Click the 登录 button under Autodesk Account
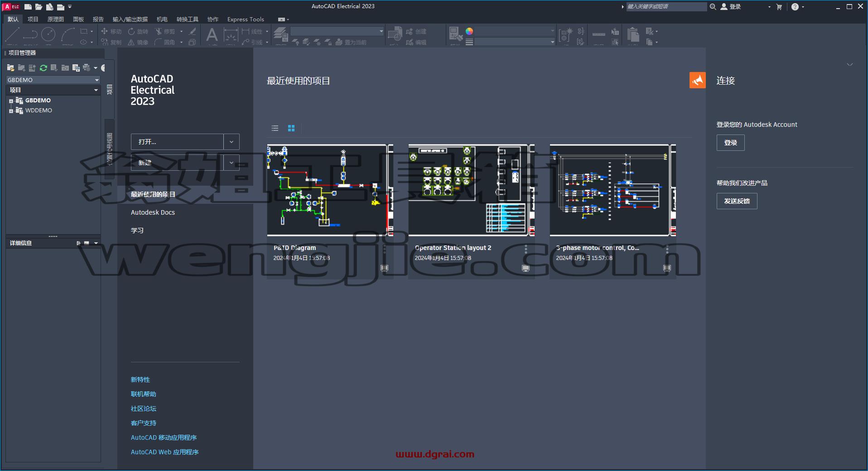The width and height of the screenshot is (868, 471). tap(730, 143)
